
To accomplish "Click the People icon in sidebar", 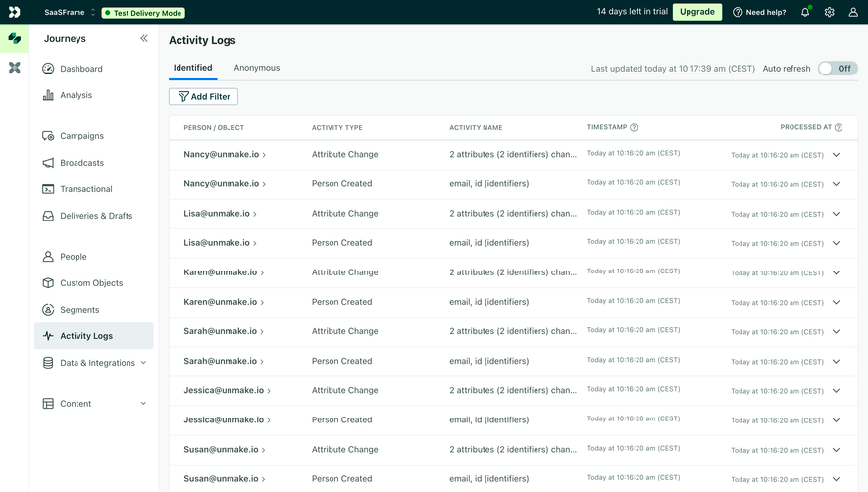I will (x=48, y=257).
